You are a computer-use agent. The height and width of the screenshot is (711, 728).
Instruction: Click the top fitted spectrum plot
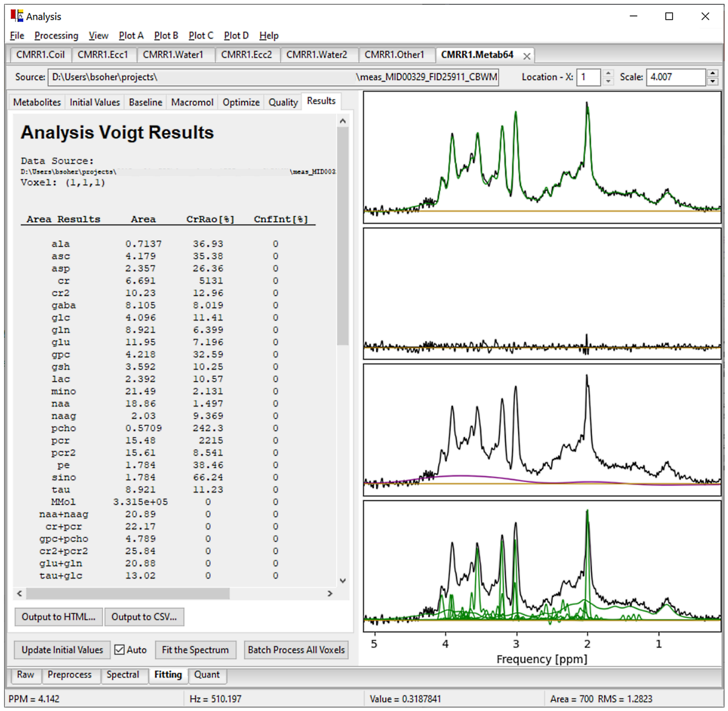click(x=542, y=157)
